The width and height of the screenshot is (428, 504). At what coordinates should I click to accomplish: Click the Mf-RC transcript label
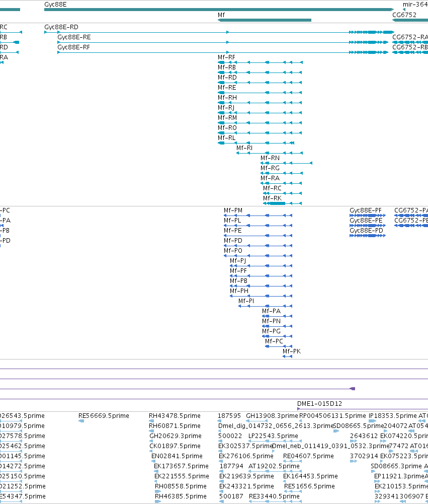(x=272, y=188)
